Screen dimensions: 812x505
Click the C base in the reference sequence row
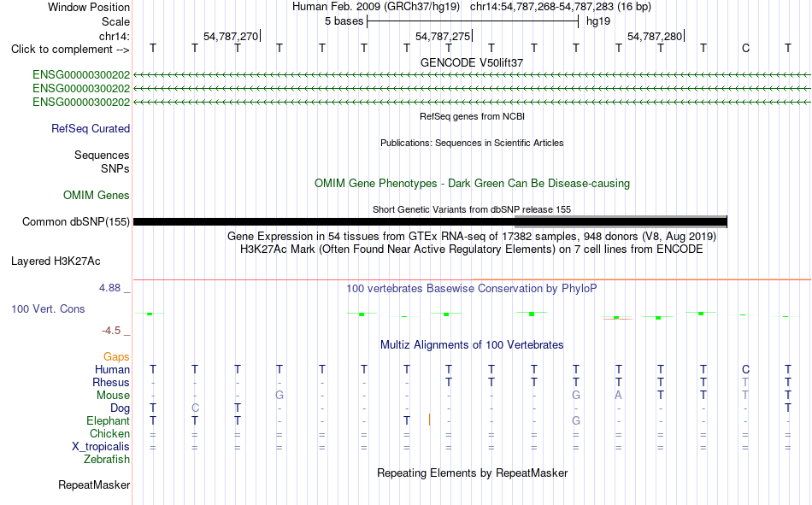pyautogui.click(x=745, y=48)
